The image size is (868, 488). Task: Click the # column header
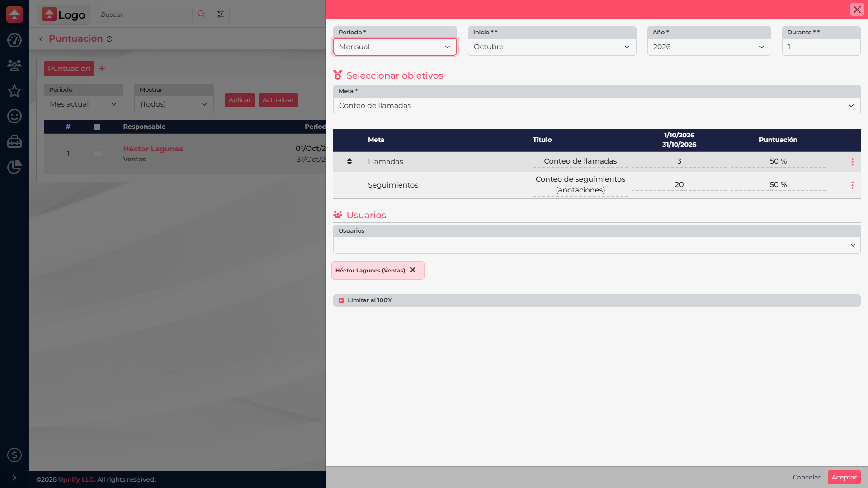coord(68,127)
